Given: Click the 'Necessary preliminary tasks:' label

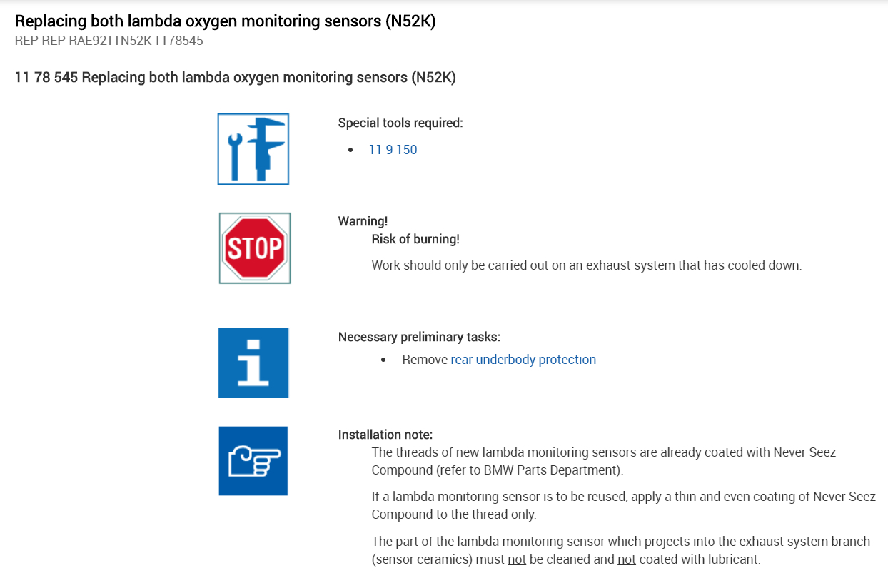Looking at the screenshot, I should coord(419,337).
